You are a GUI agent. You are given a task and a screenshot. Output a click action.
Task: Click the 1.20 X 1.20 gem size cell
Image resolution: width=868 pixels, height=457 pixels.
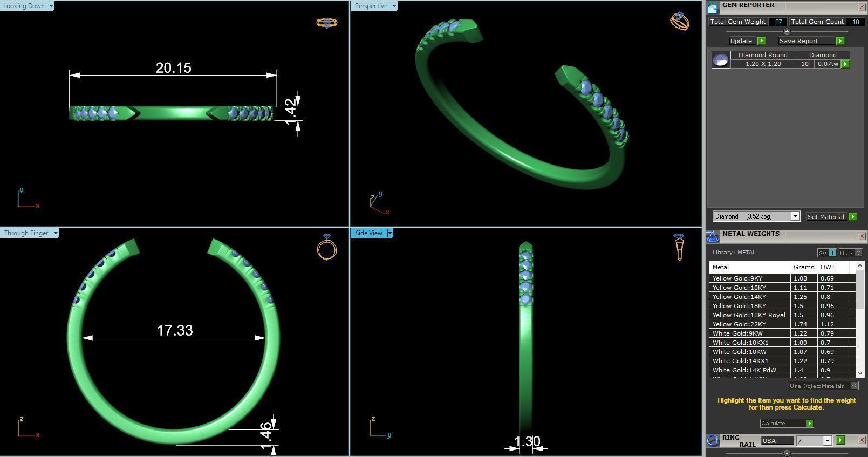[763, 64]
